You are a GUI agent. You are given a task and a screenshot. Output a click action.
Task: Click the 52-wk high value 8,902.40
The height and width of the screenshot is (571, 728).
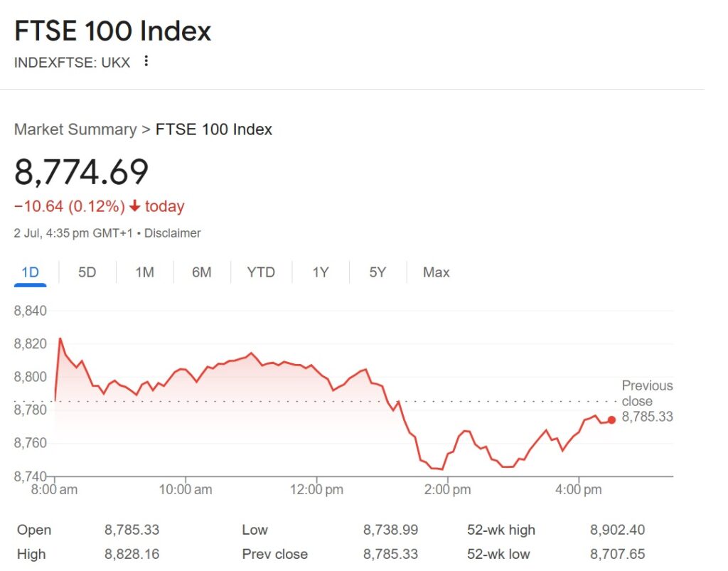[619, 530]
